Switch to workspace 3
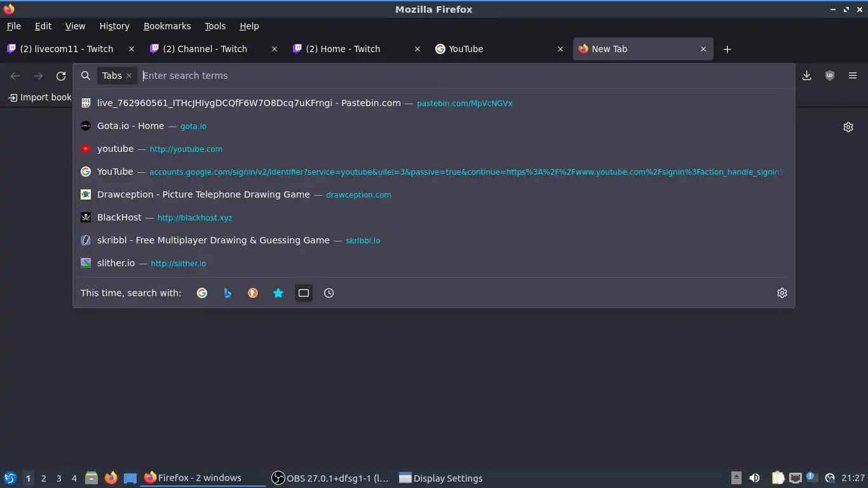Viewport: 868px width, 488px height. coord(58,478)
